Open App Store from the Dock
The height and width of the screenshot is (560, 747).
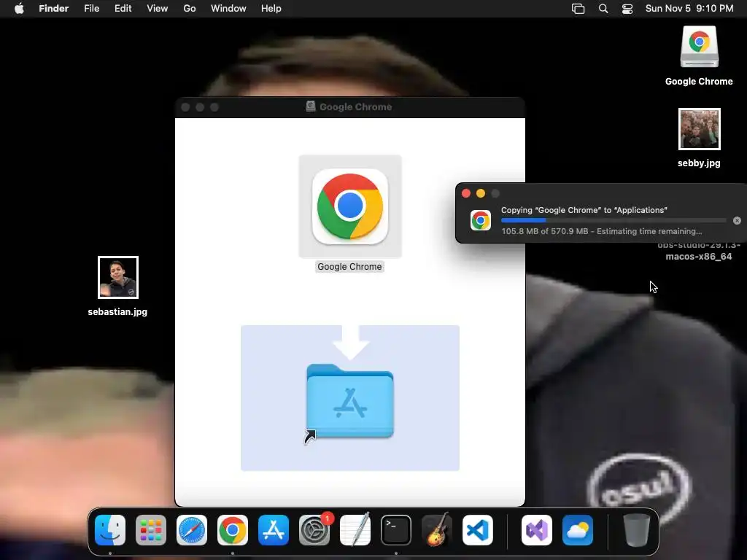pos(274,530)
